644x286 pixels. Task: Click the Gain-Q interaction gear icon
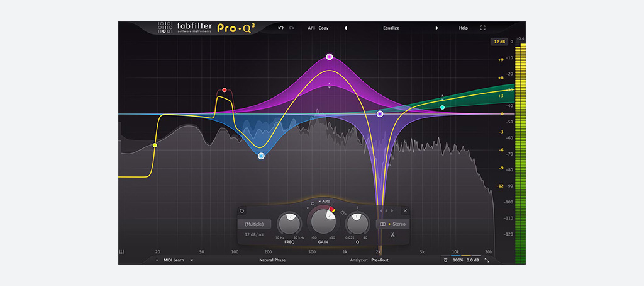343,213
